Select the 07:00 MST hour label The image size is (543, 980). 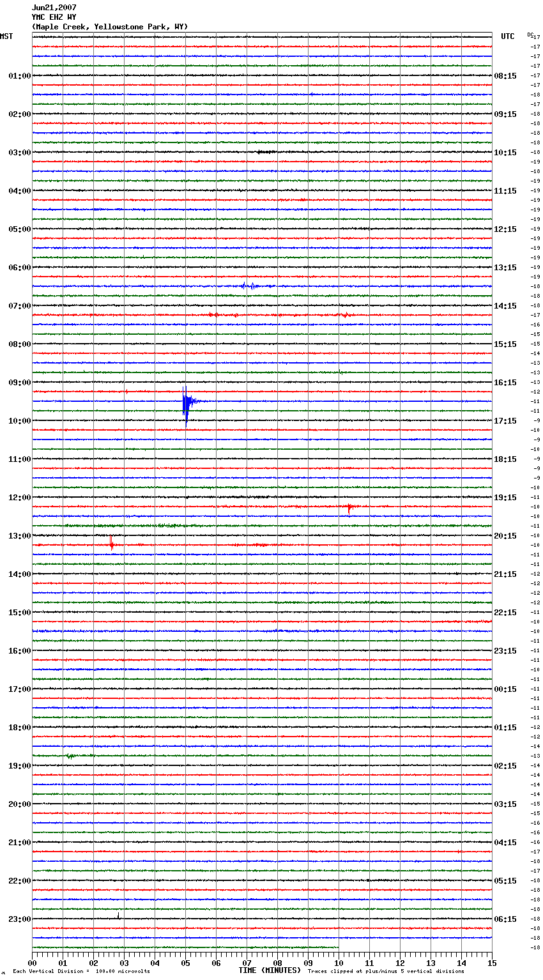[20, 306]
